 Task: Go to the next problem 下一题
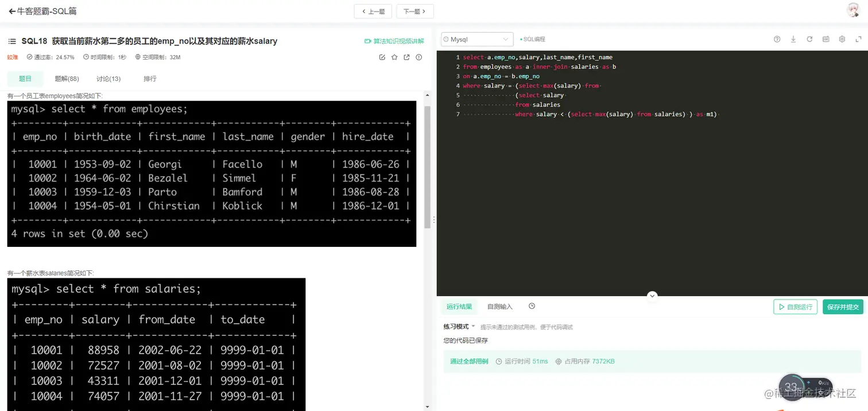coord(414,11)
